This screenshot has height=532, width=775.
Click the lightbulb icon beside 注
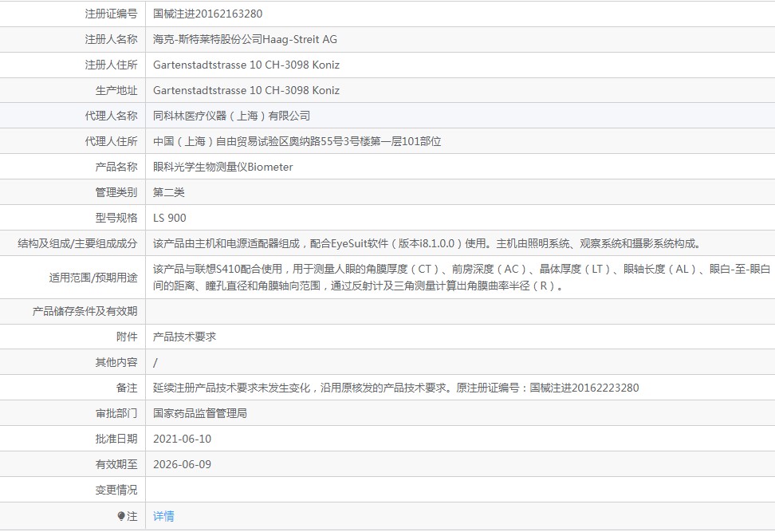[x=121, y=516]
